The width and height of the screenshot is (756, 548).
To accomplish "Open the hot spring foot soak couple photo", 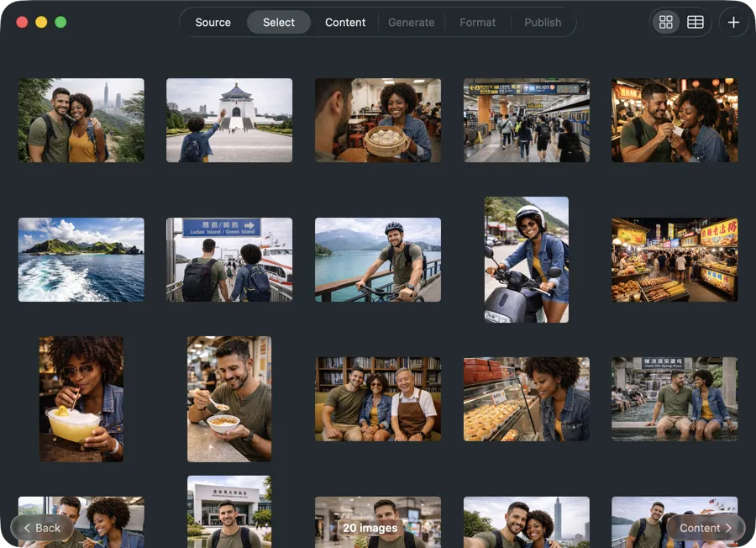I will pos(675,399).
